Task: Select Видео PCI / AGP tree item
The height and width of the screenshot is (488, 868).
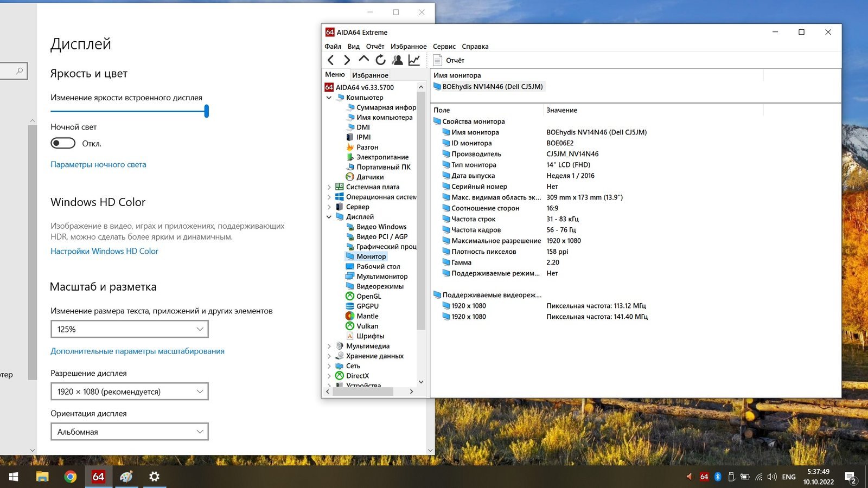Action: [x=376, y=236]
